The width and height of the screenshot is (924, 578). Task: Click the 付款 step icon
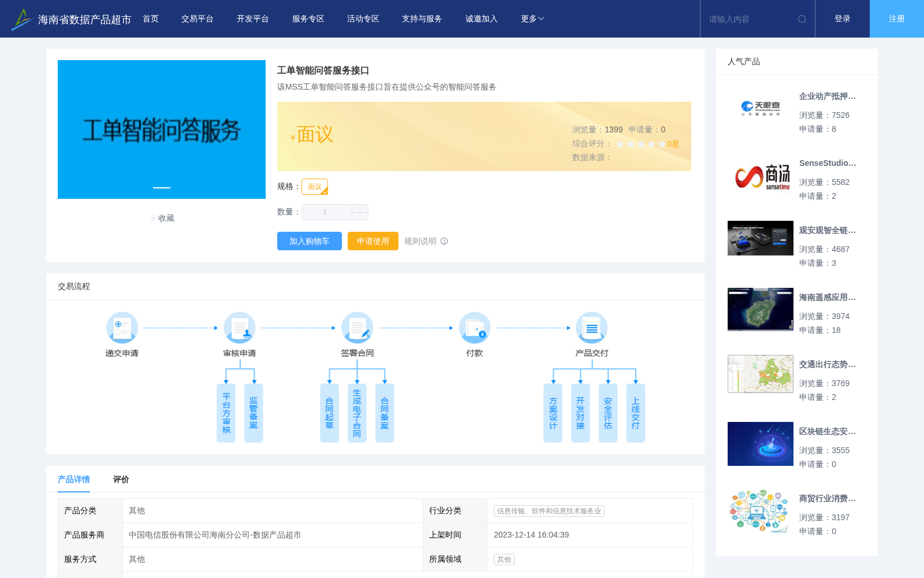(475, 328)
